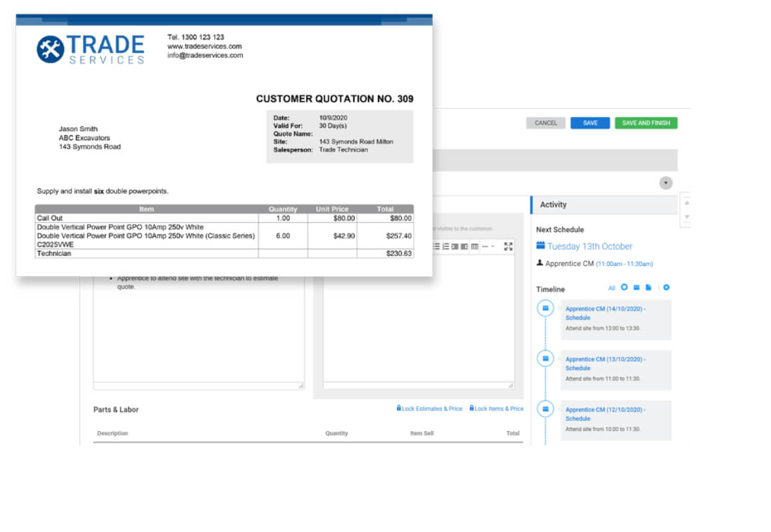Click Lock Items & Price link

[497, 408]
